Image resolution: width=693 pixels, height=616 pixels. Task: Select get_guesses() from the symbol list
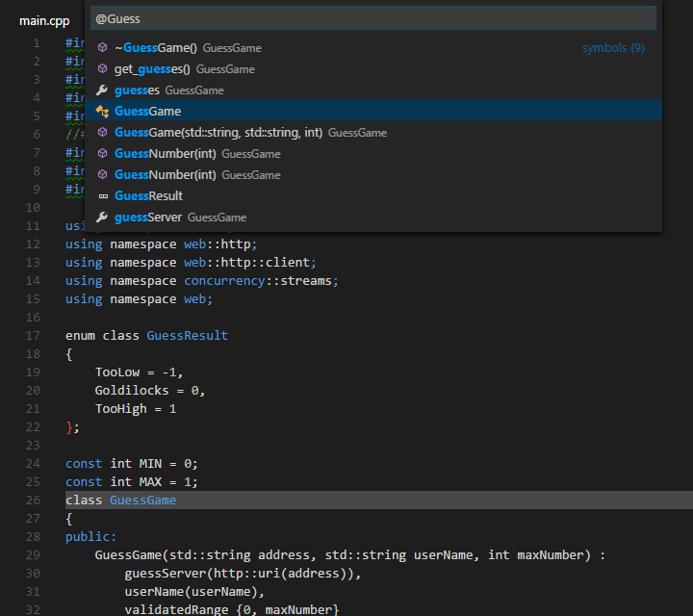[154, 69]
